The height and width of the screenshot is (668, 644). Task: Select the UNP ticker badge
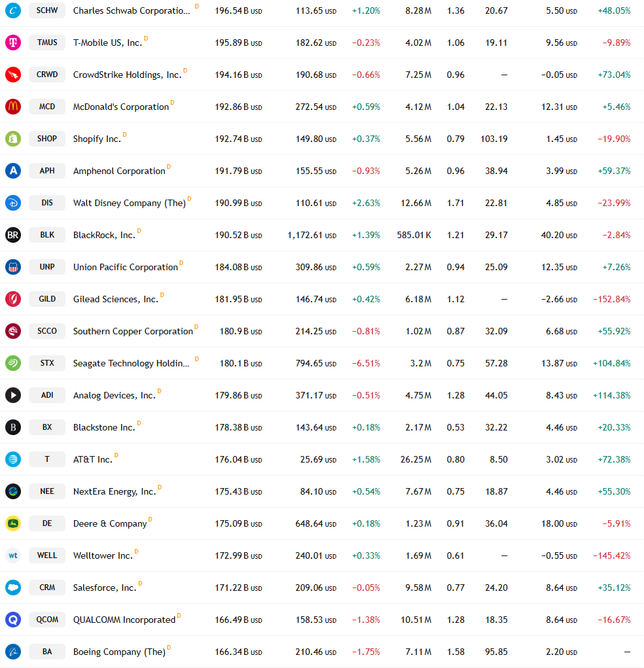47,267
